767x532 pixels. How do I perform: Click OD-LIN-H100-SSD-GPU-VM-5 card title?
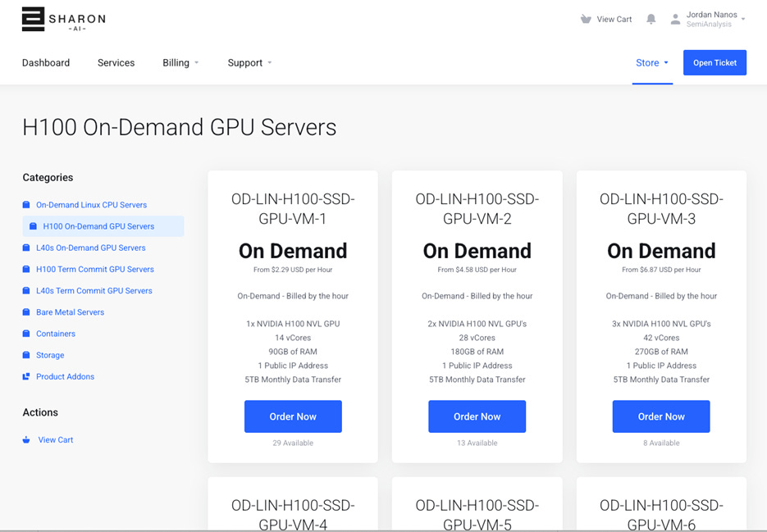477,515
